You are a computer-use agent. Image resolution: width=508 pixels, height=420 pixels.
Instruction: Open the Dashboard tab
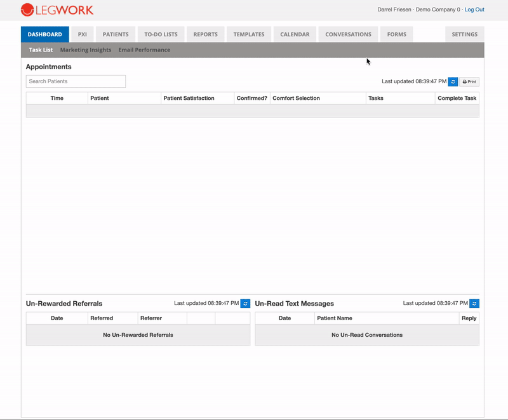pyautogui.click(x=44, y=34)
